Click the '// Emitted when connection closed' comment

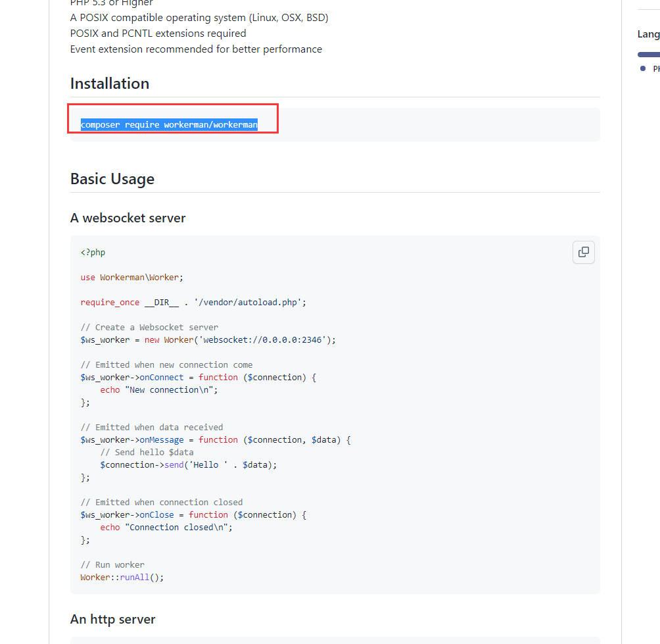[x=162, y=502]
